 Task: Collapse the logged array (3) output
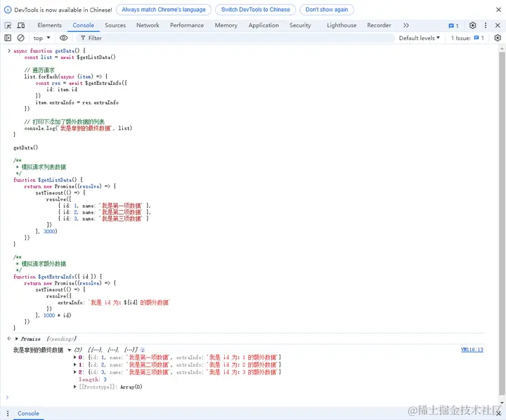(69, 350)
